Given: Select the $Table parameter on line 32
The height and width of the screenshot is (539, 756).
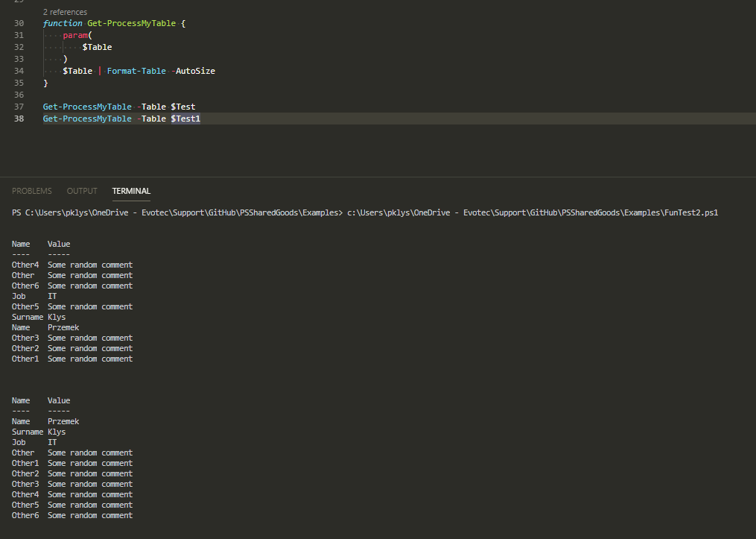Looking at the screenshot, I should point(97,47).
